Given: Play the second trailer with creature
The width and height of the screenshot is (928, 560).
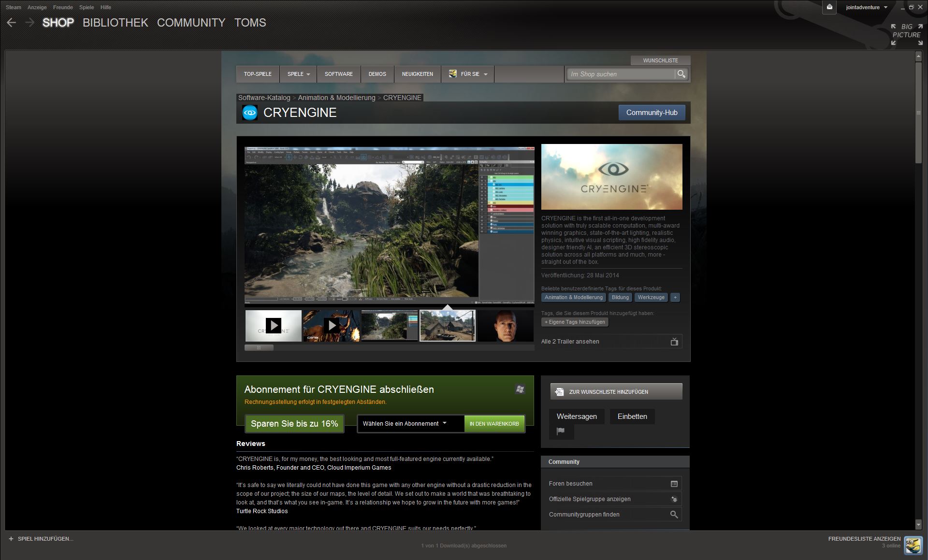Looking at the screenshot, I should pyautogui.click(x=332, y=326).
